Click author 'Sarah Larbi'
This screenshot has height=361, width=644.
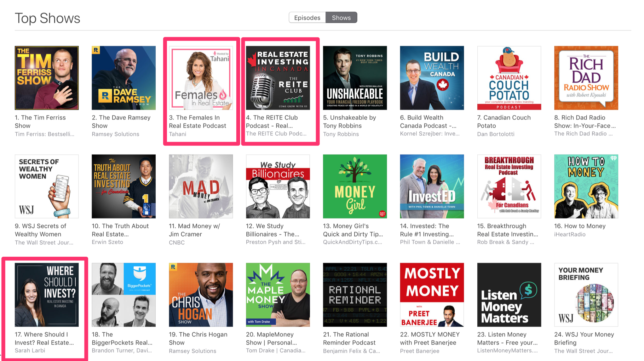pos(30,351)
